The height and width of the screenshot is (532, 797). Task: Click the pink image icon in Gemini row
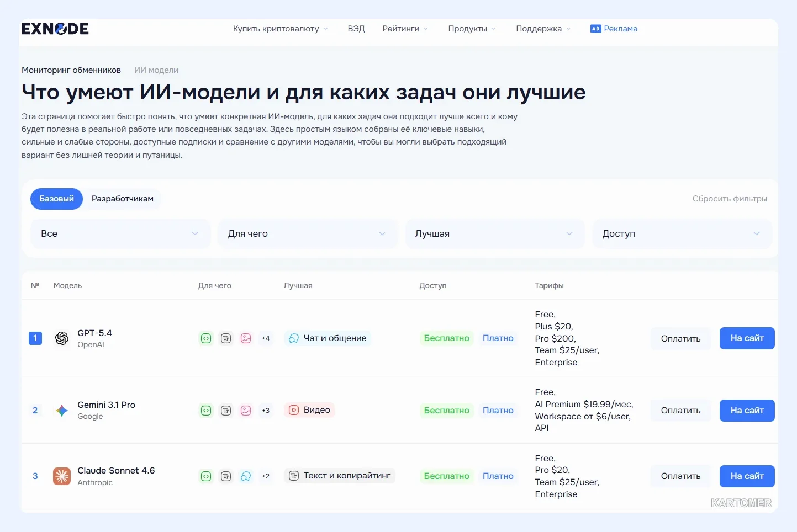(x=246, y=410)
